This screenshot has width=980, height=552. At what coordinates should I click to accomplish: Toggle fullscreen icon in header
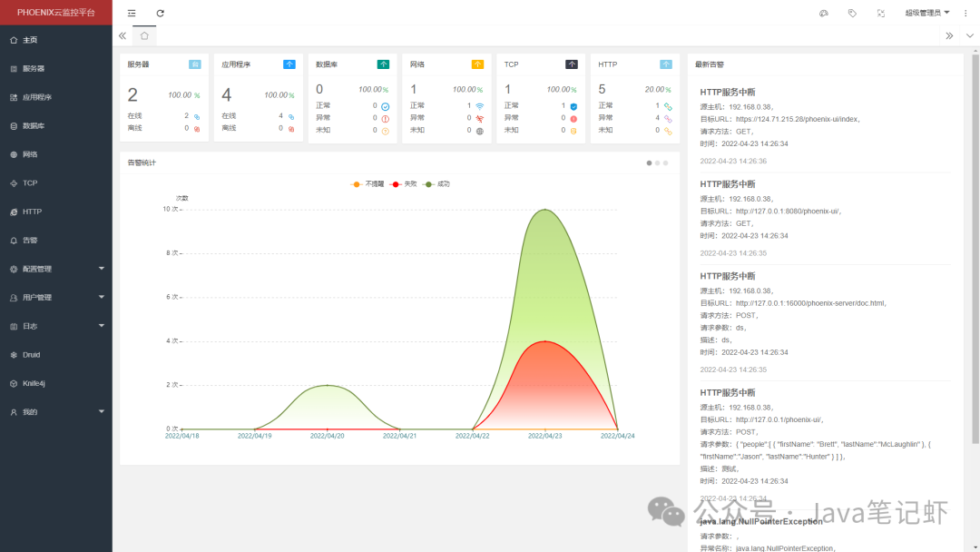880,13
